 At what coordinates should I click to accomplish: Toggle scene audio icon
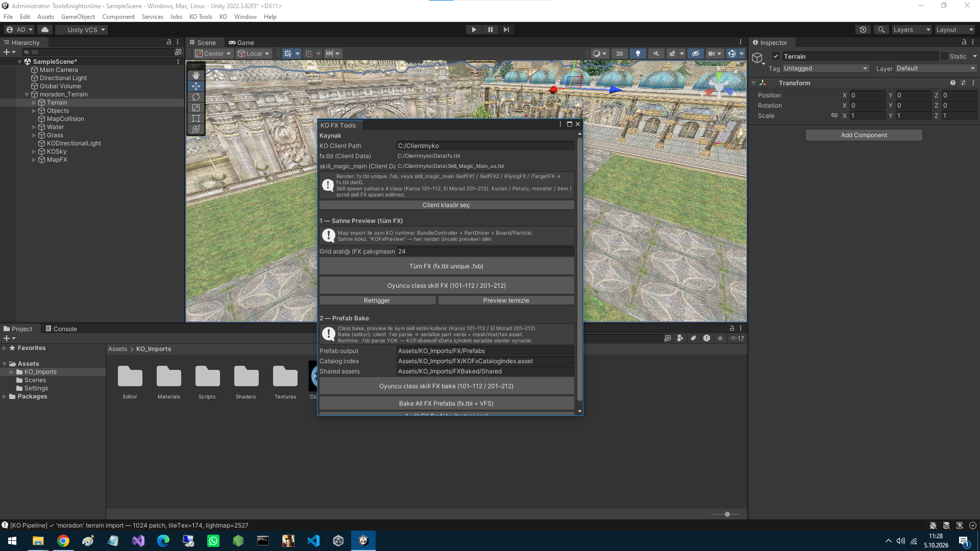[x=656, y=54]
